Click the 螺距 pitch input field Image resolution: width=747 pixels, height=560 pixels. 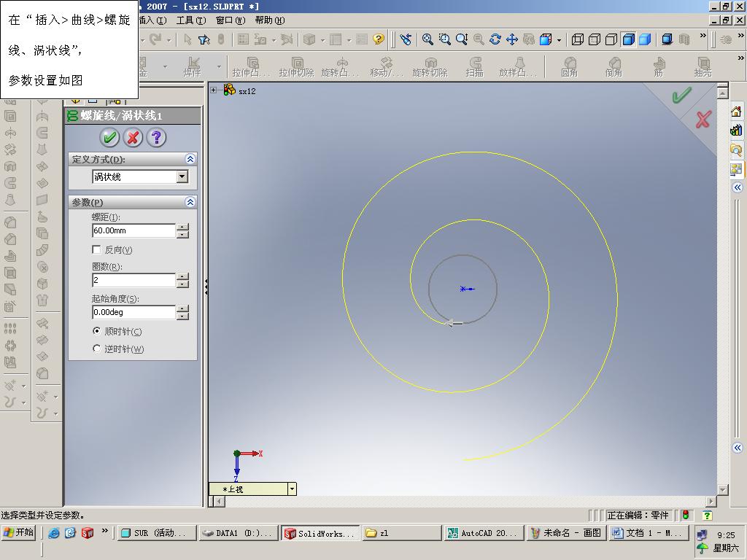[x=133, y=230]
